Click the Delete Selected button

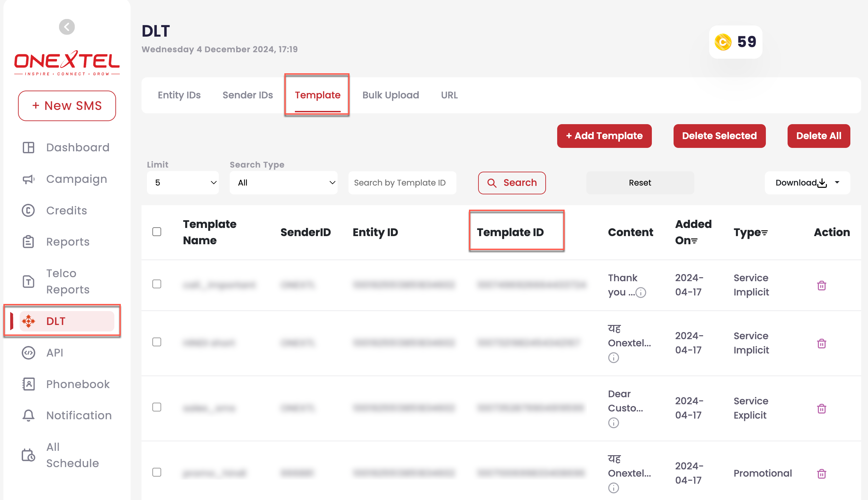719,136
